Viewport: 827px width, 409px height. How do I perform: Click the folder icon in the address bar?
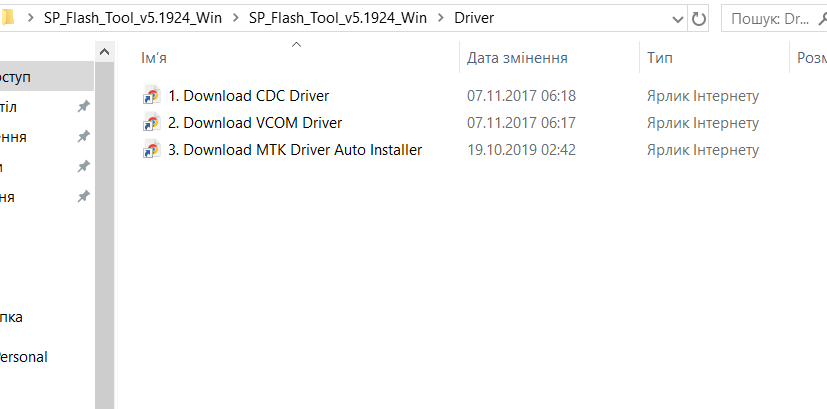click(7, 18)
